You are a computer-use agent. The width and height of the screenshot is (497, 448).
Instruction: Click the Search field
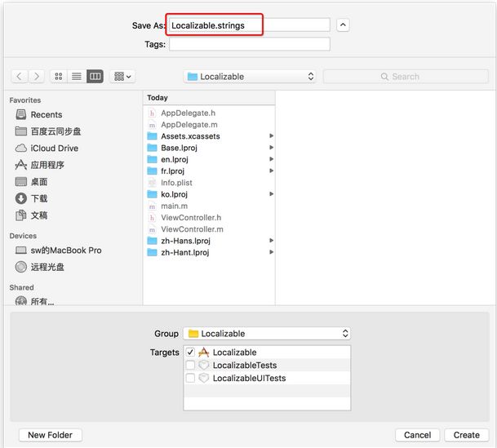(x=406, y=77)
